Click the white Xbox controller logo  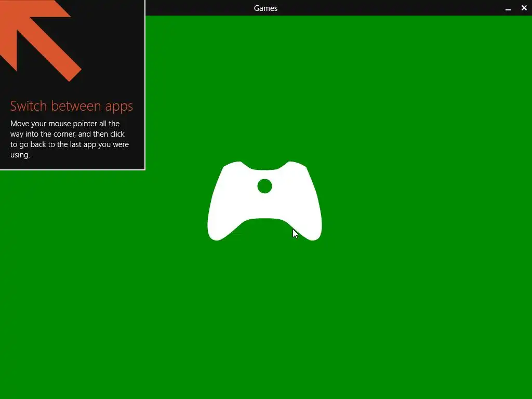coord(264,201)
